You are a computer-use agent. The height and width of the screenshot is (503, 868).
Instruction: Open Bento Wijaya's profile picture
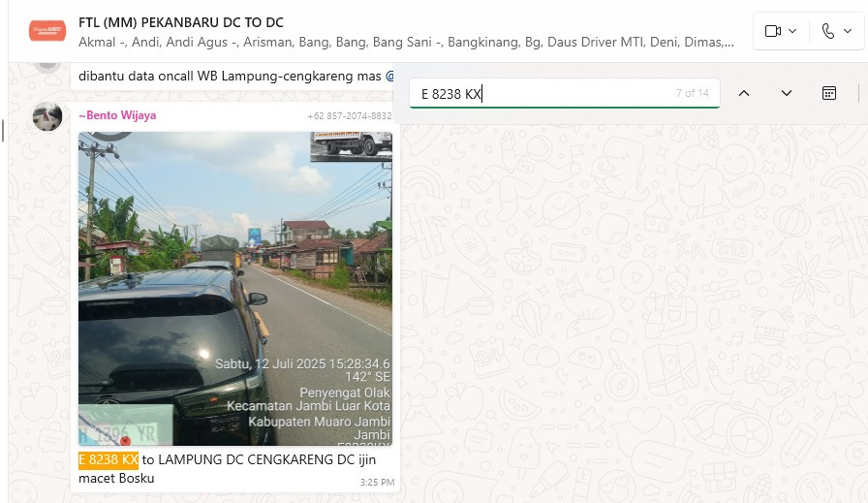pyautogui.click(x=47, y=116)
